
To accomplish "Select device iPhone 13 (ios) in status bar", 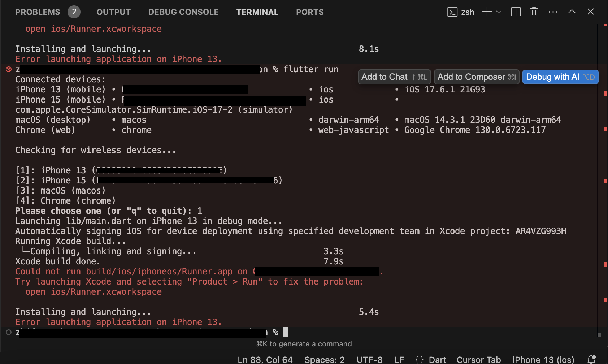I will 543,360.
